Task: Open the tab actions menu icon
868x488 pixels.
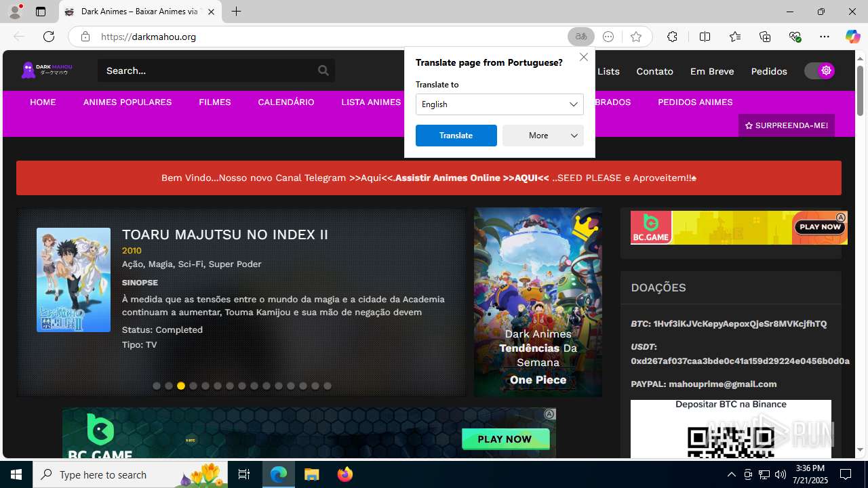Action: (x=41, y=12)
